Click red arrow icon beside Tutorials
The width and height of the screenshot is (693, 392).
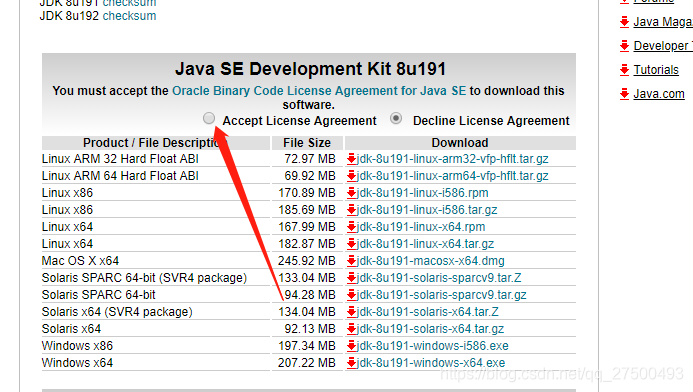pos(624,70)
